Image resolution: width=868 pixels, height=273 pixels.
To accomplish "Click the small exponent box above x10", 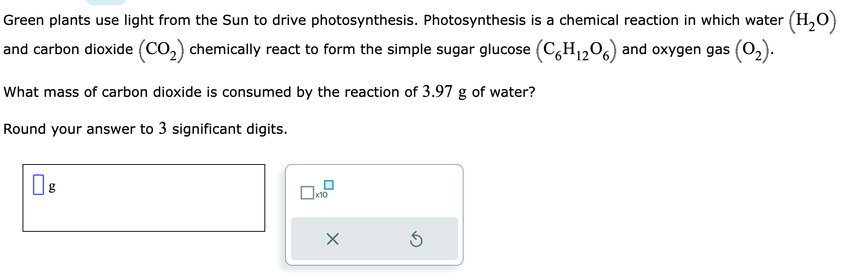I will pyautogui.click(x=329, y=185).
